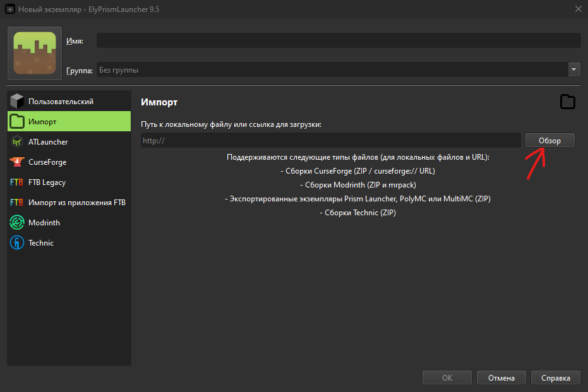The width and height of the screenshot is (588, 392).
Task: Click the FTB app import logo icon
Action: click(x=16, y=203)
